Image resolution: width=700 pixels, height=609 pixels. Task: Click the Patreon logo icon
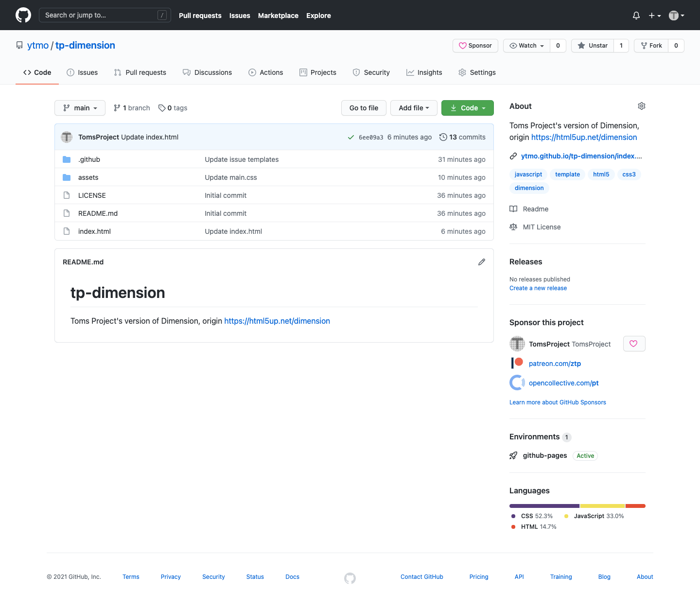tap(517, 363)
